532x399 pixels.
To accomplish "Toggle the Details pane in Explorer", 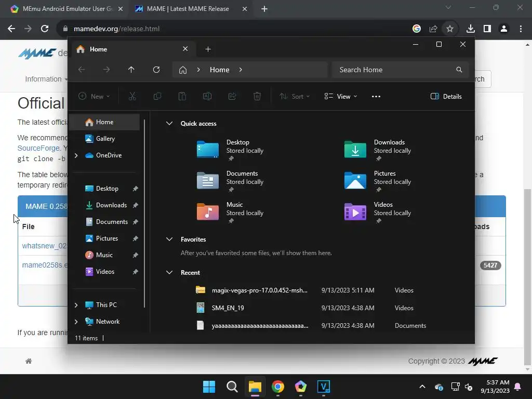I will tap(446, 96).
